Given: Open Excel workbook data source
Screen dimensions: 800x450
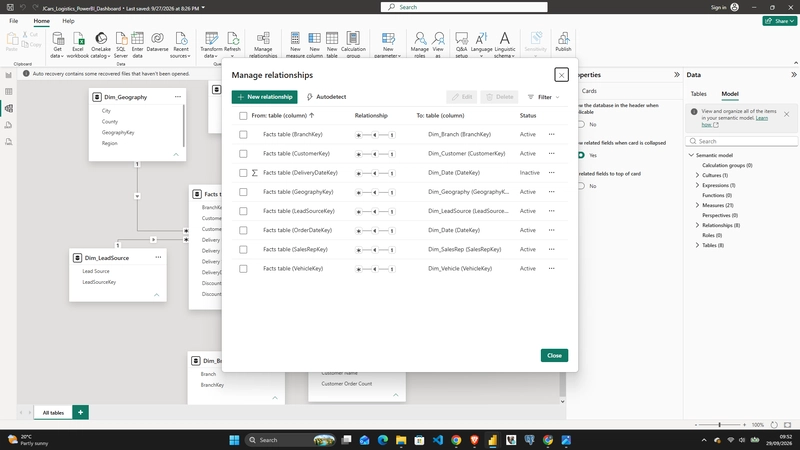Looking at the screenshot, I should coord(78,44).
